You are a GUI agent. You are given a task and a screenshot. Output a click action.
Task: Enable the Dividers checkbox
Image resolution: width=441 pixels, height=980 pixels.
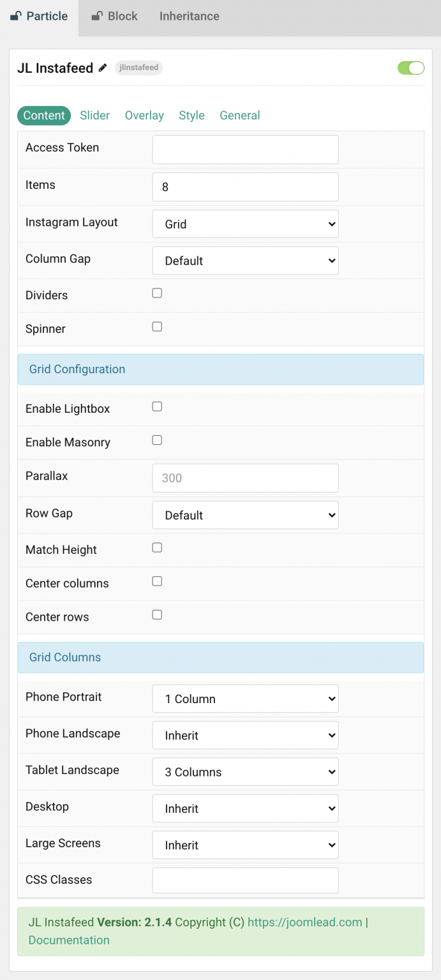[x=157, y=293]
